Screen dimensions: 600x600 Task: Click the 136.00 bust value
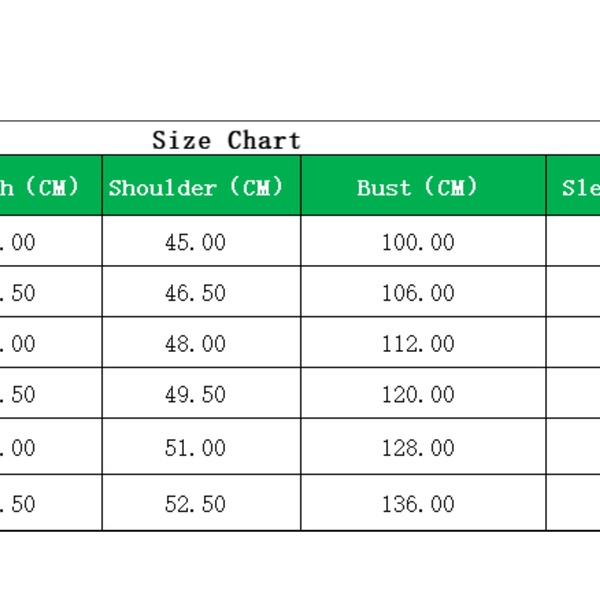coord(418,504)
